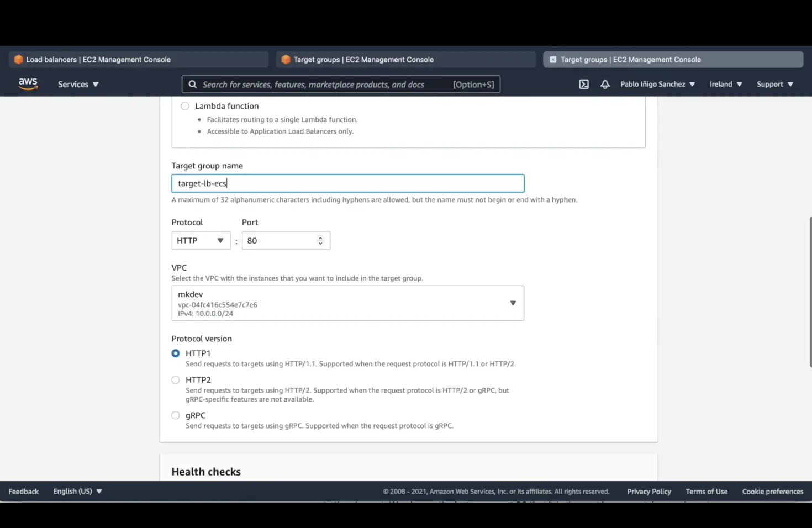This screenshot has width=812, height=528.
Task: Open the notifications bell icon
Action: [605, 84]
